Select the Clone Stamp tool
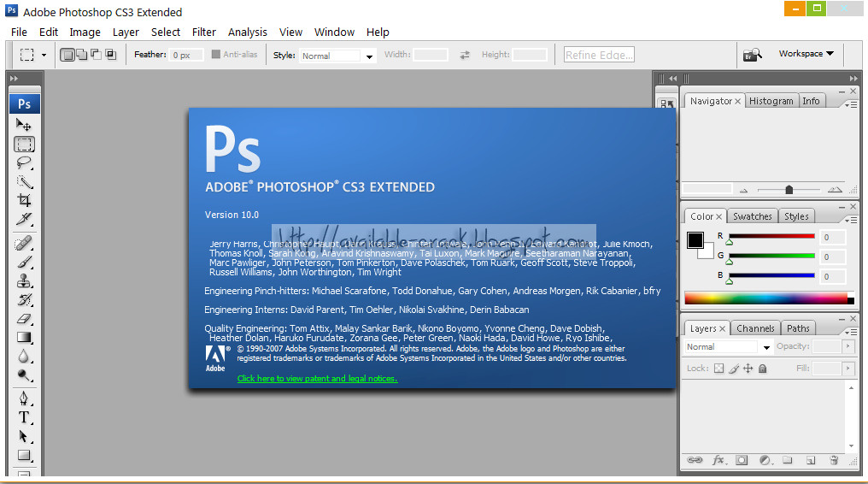Image resolution: width=868 pixels, height=484 pixels. tap(24, 280)
